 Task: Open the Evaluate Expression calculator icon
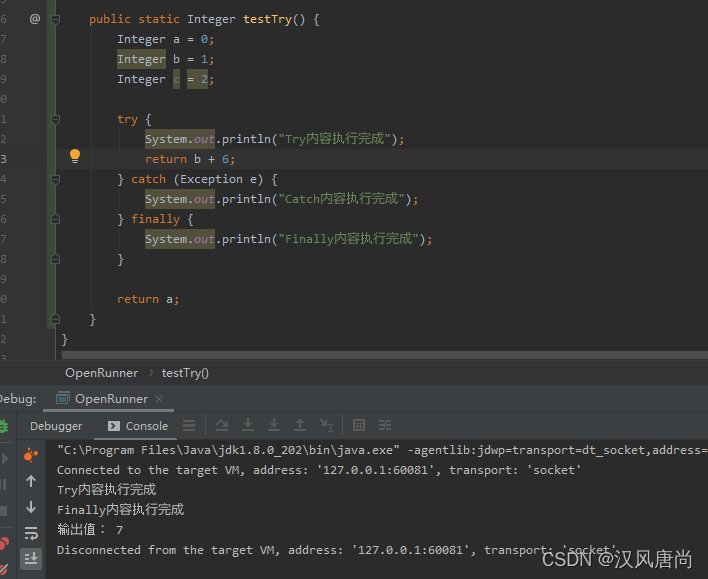(359, 425)
